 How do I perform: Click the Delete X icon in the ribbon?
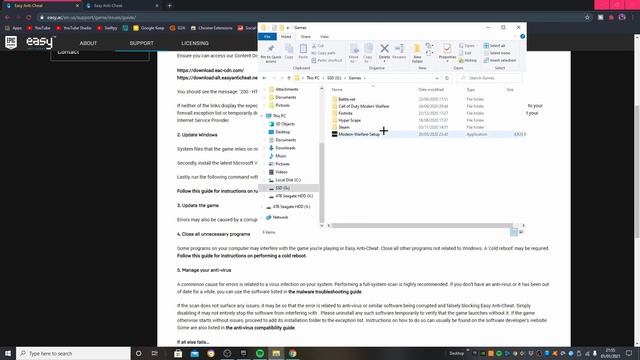pyautogui.click(x=384, y=51)
